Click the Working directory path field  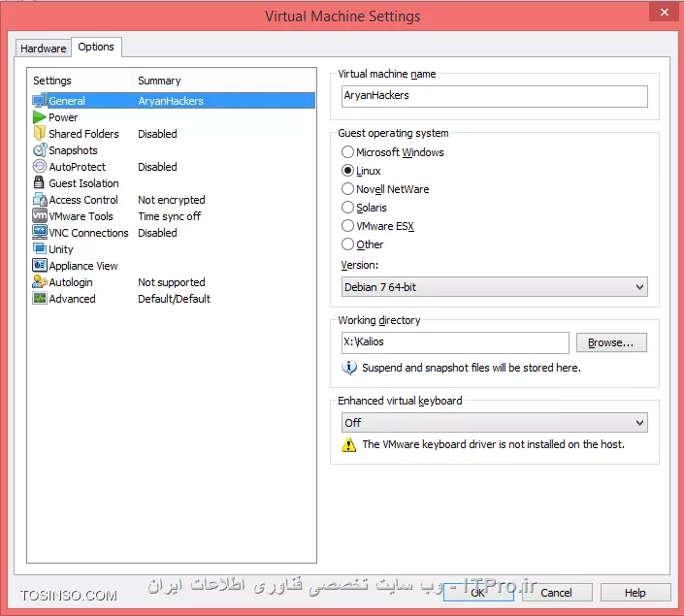tap(455, 342)
